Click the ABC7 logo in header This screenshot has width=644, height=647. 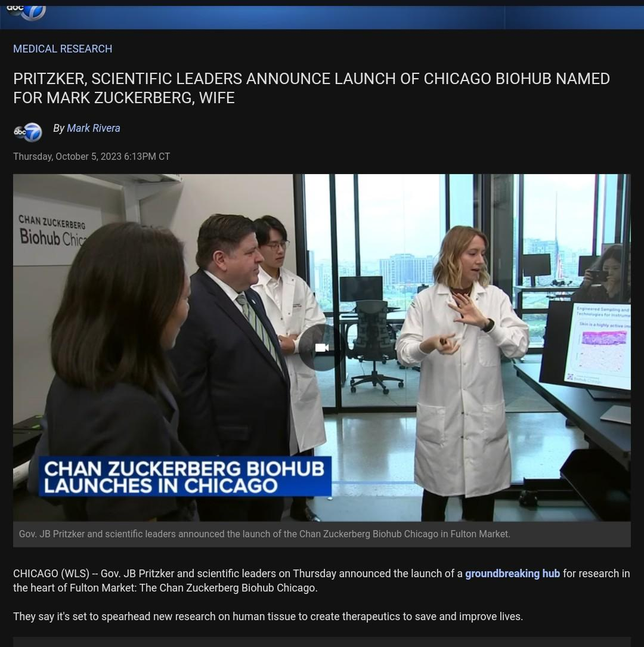[x=26, y=13]
